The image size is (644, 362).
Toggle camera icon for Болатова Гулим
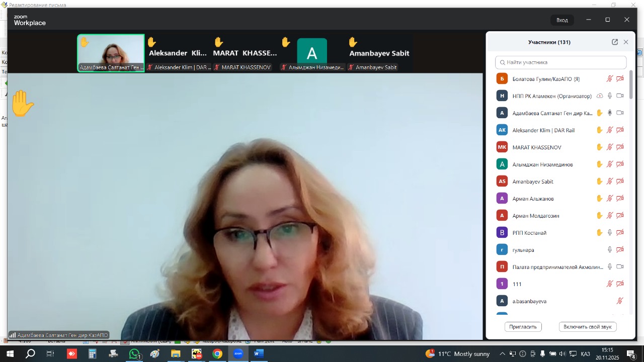click(620, 79)
